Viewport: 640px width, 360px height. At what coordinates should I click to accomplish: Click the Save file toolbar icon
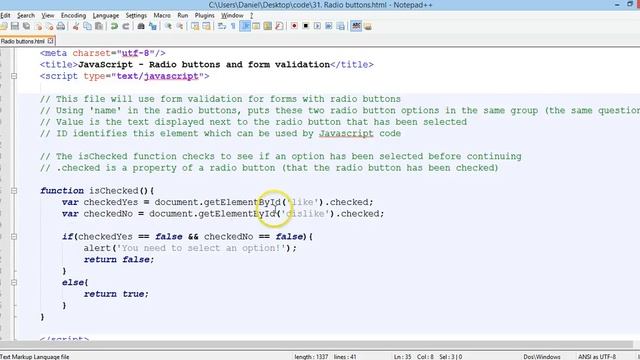(15, 27)
